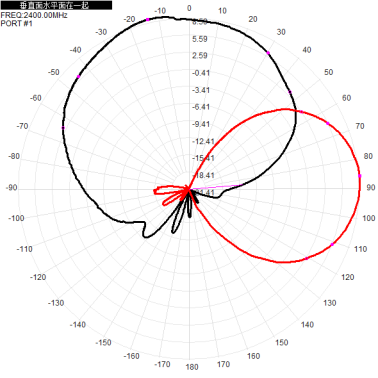Click the FREQ:2400.00MHz text
The height and width of the screenshot is (378, 378).
point(34,15)
